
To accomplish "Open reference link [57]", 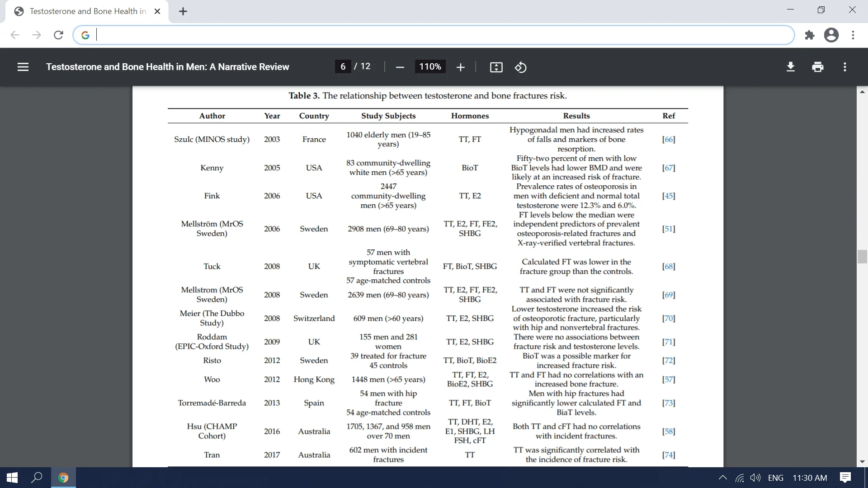I will tap(669, 379).
